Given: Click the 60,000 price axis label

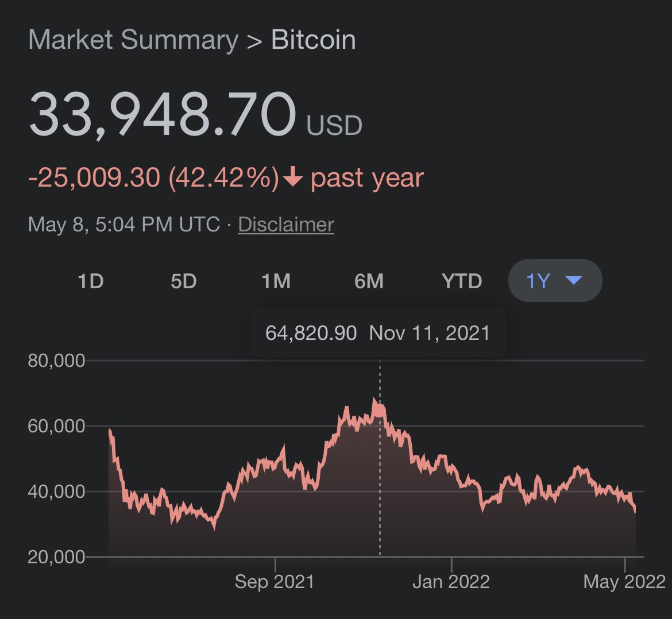Looking at the screenshot, I should 56,426.
